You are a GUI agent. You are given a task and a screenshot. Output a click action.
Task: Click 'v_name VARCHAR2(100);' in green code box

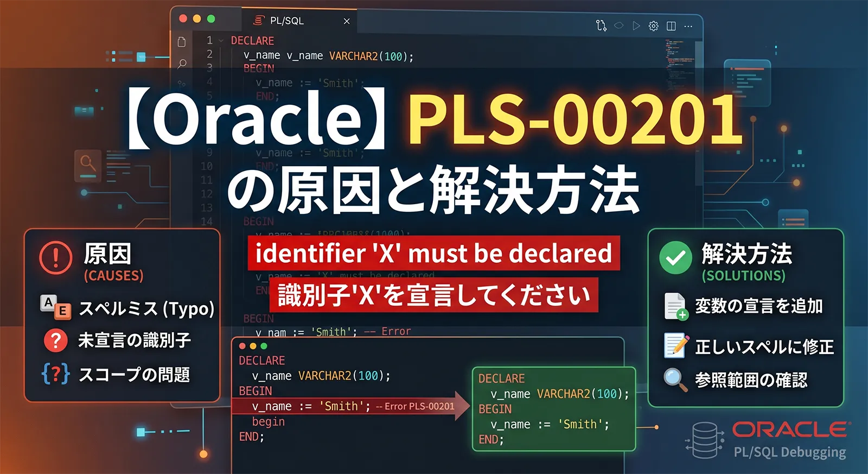(560, 394)
